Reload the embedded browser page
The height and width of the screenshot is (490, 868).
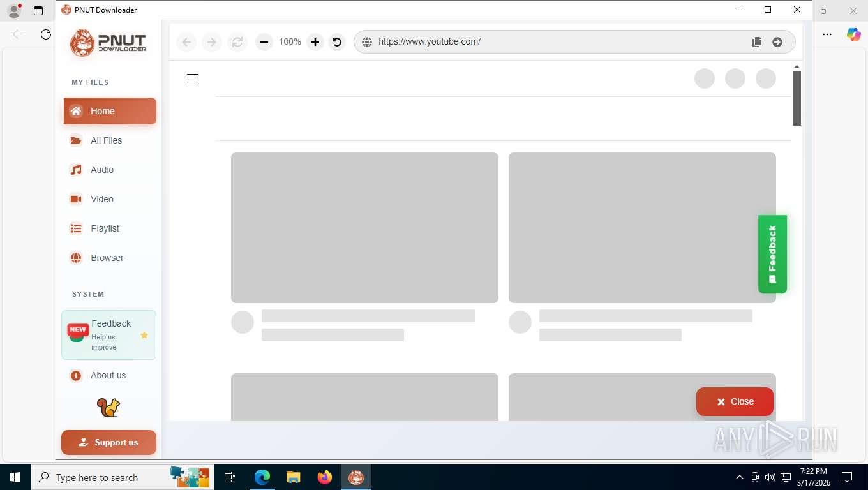click(237, 42)
